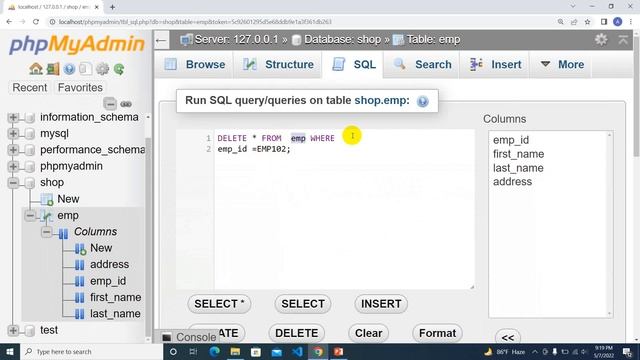Open Visual Studio Code from the taskbar
This screenshot has width=640, height=360.
(297, 351)
